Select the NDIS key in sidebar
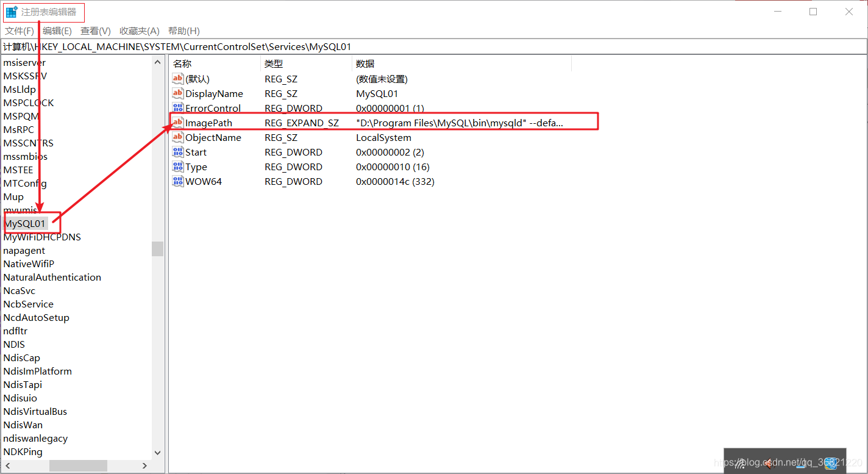 [x=13, y=344]
